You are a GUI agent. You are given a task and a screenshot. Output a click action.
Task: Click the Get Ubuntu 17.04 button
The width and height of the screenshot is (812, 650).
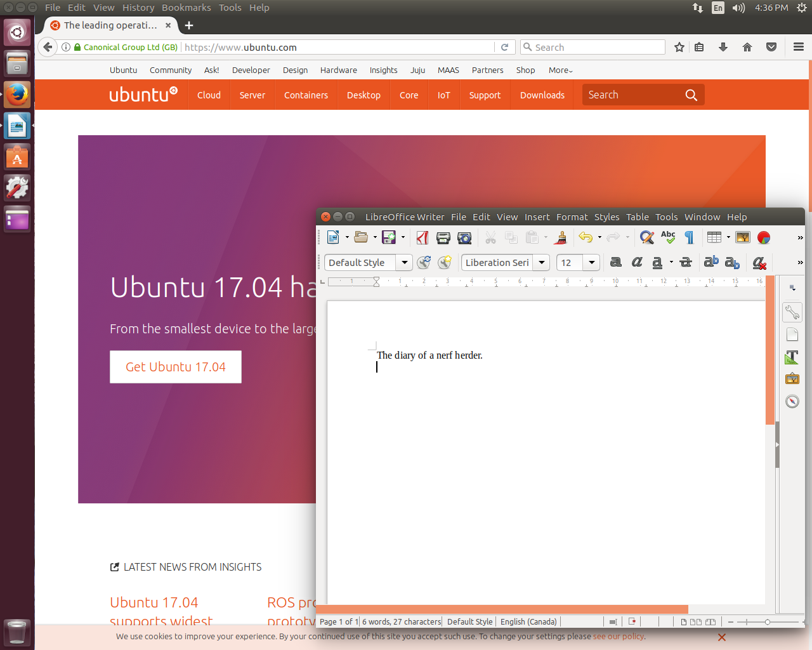tap(176, 367)
